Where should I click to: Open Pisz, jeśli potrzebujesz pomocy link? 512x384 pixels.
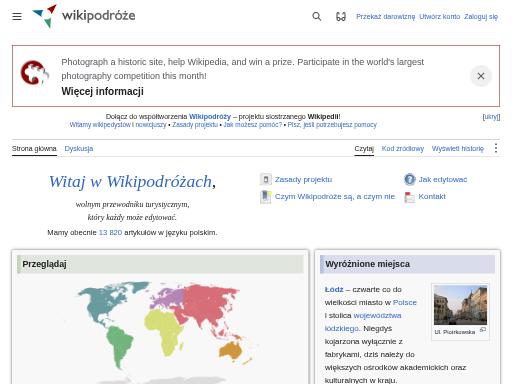[332, 125]
